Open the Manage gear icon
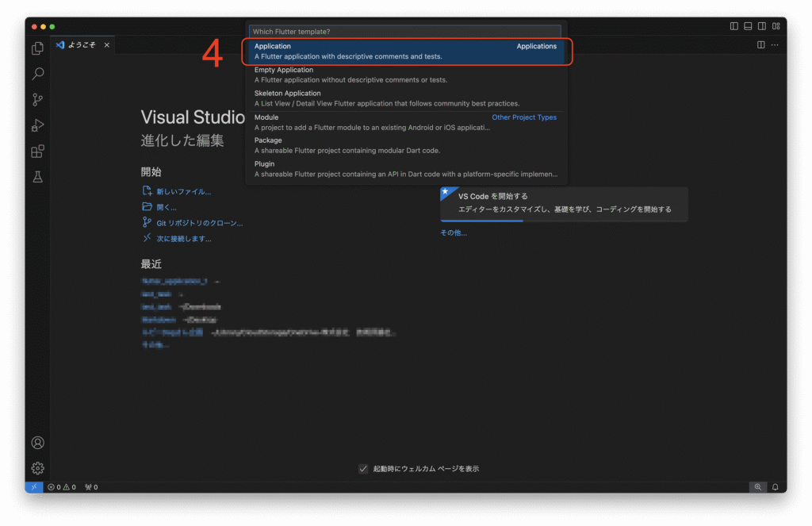Viewport: 812px width, 526px height. click(x=37, y=468)
